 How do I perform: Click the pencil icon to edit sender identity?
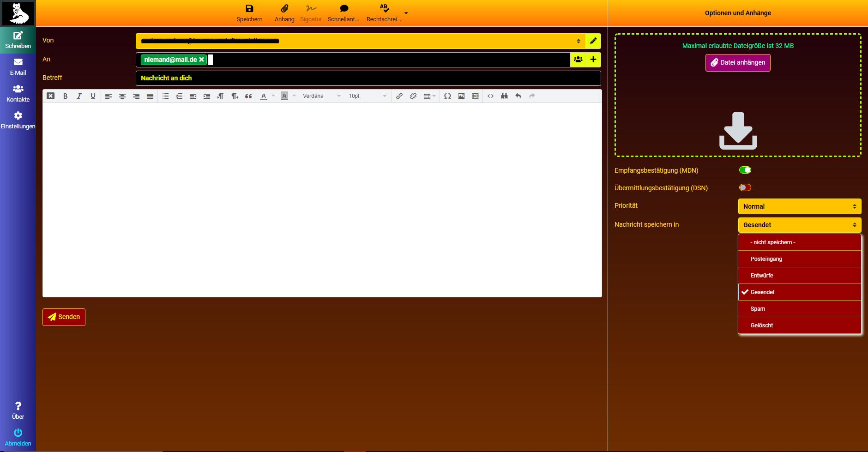[x=593, y=41]
